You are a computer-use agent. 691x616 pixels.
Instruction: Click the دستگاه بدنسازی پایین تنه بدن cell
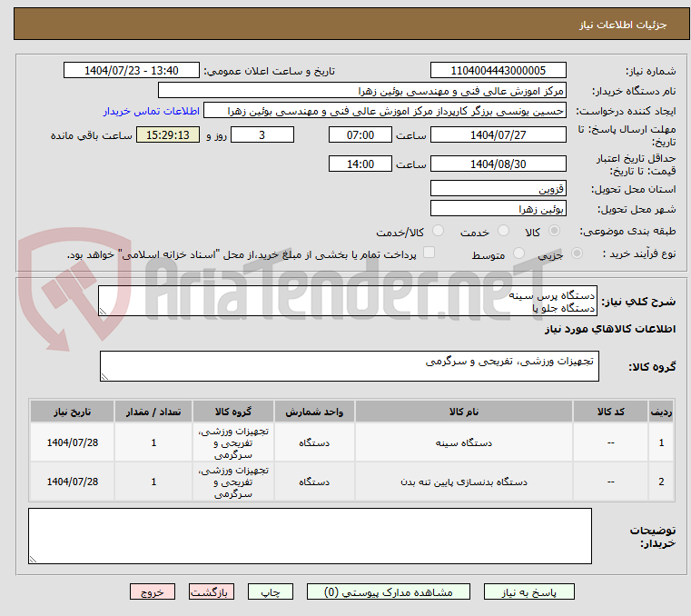pos(464,482)
